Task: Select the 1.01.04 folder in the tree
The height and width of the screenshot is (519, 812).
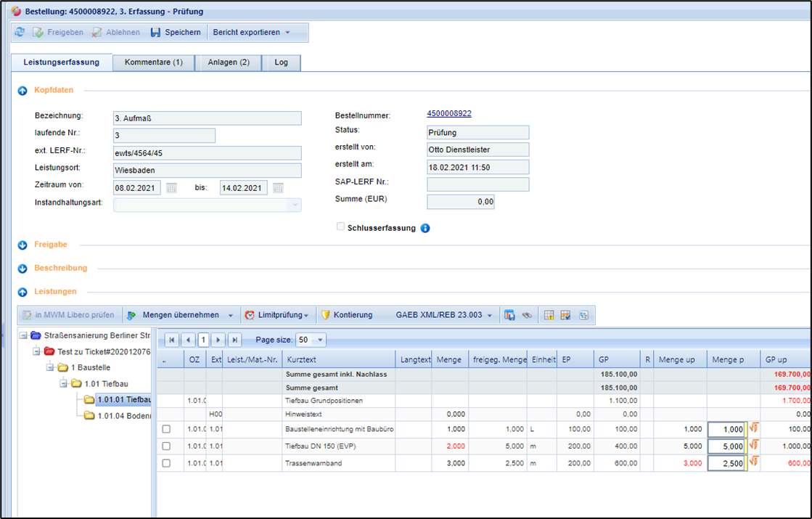Action: tap(121, 415)
